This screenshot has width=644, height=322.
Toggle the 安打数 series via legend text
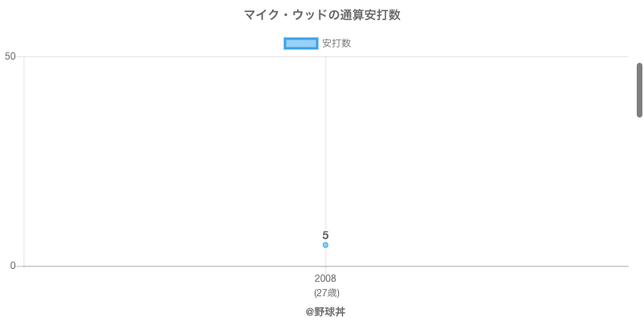point(336,43)
